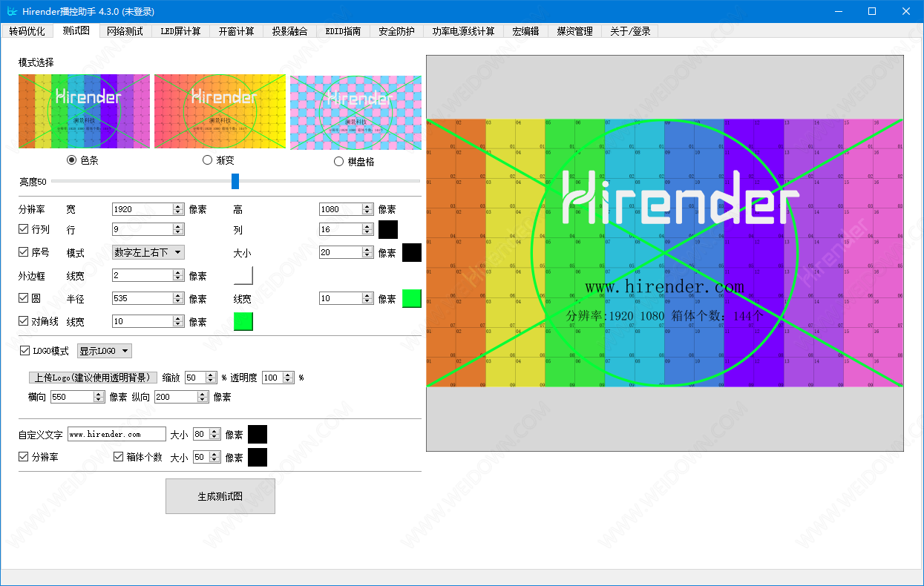Viewport: 924px width, 586px height.
Task: Open the black color swatch for 自定义文字
Action: 258,434
